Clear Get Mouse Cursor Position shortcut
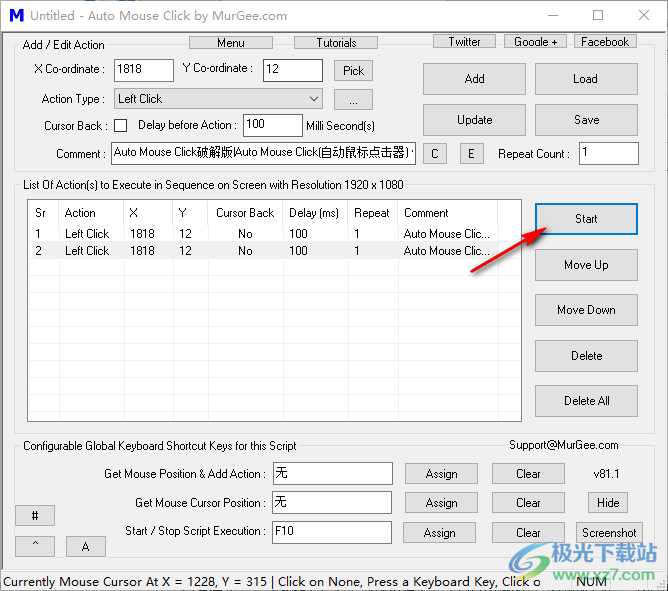 (x=528, y=503)
